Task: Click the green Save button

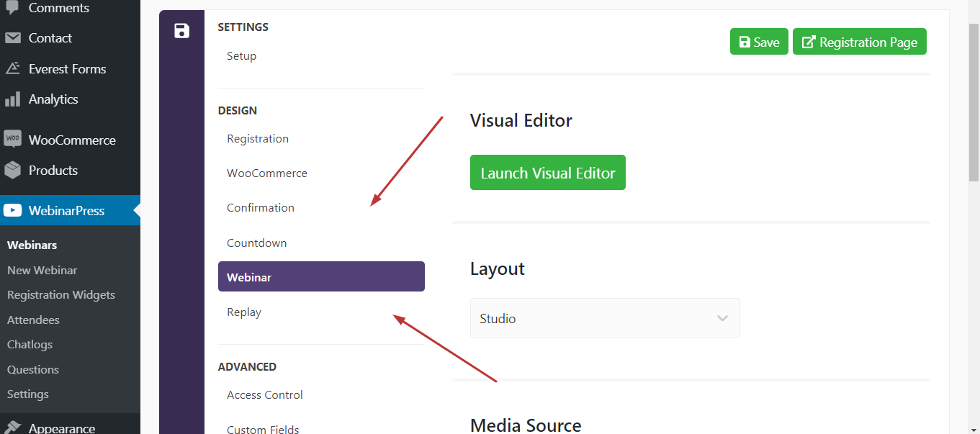Action: 759,42
